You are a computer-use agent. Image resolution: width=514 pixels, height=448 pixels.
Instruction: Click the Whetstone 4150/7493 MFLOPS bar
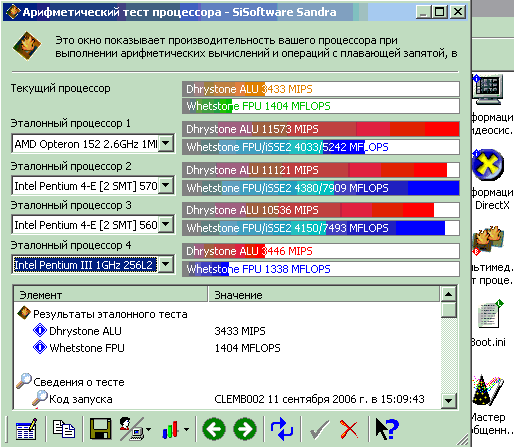pos(321,228)
